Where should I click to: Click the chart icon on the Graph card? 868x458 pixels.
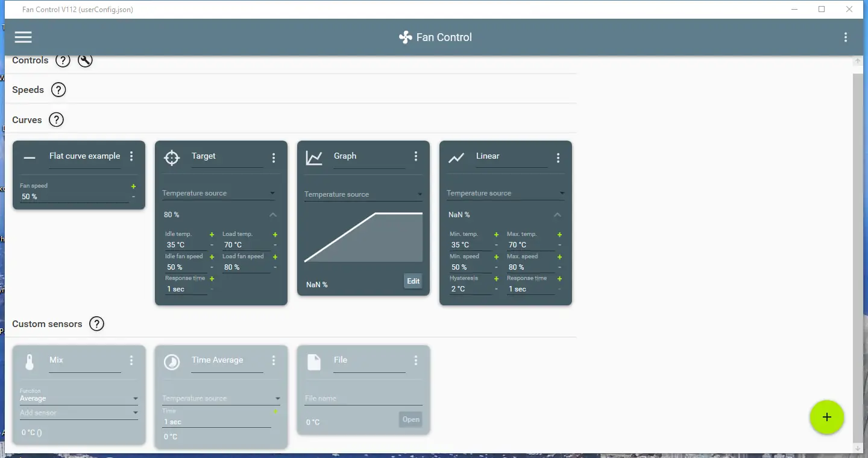pos(314,157)
